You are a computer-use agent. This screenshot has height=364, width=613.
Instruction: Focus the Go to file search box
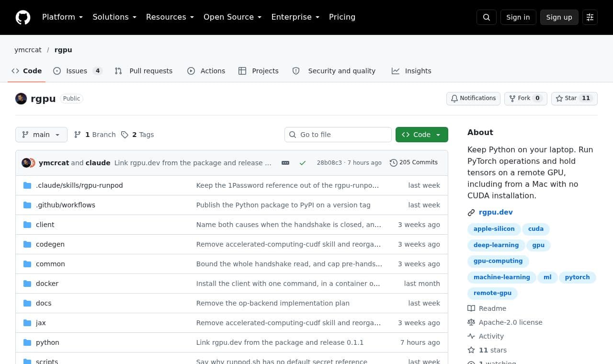tap(338, 135)
